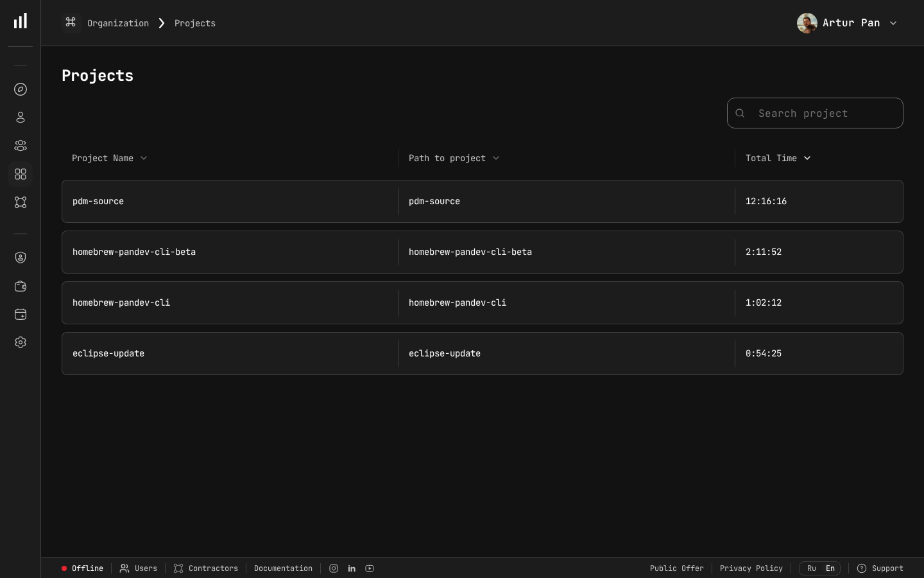This screenshot has width=924, height=578.
Task: Open the calendar icon in sidebar
Action: coord(21,315)
